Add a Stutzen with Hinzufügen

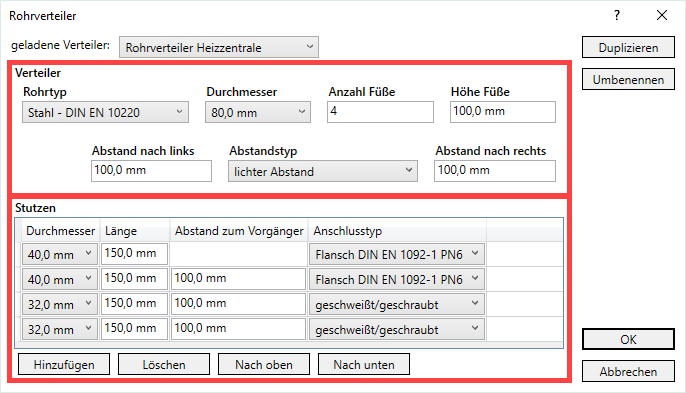point(64,365)
